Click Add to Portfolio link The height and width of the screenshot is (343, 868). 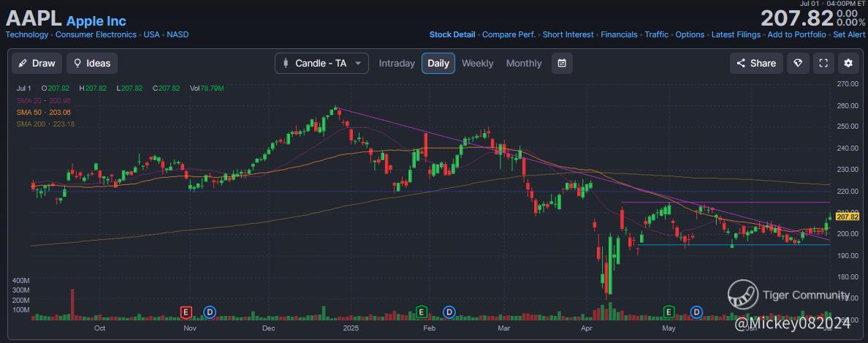click(x=796, y=34)
